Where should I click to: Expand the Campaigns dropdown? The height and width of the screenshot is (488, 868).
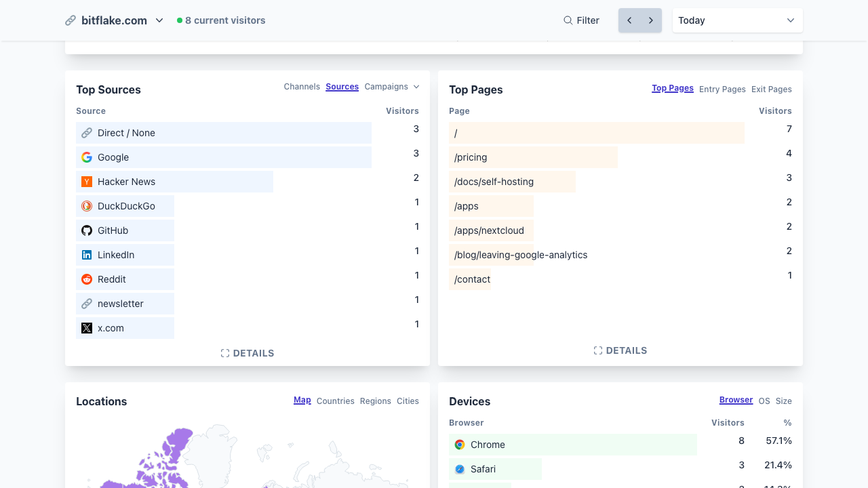pos(392,87)
